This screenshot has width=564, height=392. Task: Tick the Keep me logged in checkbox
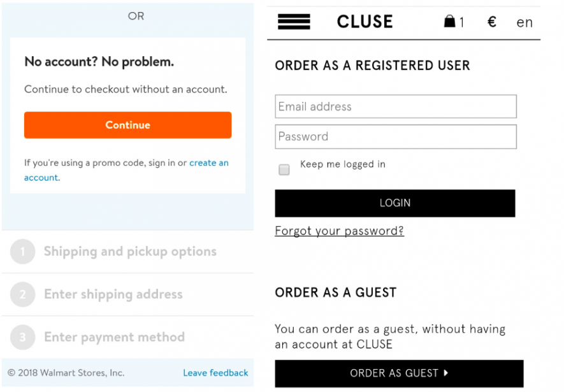coord(284,170)
